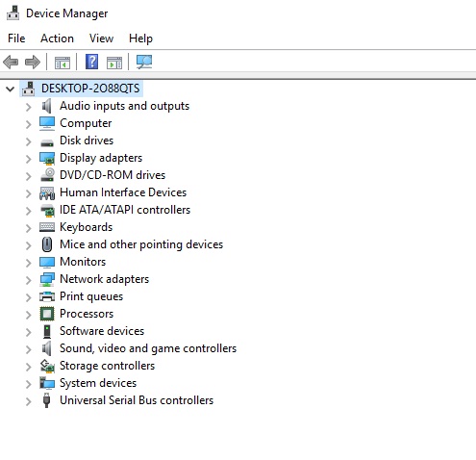Click the Human Interface Devices icon

[x=47, y=193]
